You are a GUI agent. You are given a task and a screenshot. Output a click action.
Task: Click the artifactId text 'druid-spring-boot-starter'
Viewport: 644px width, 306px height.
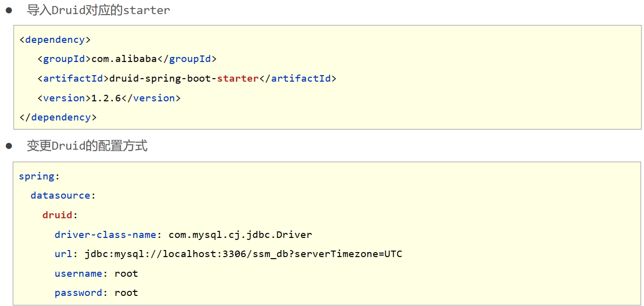click(184, 79)
